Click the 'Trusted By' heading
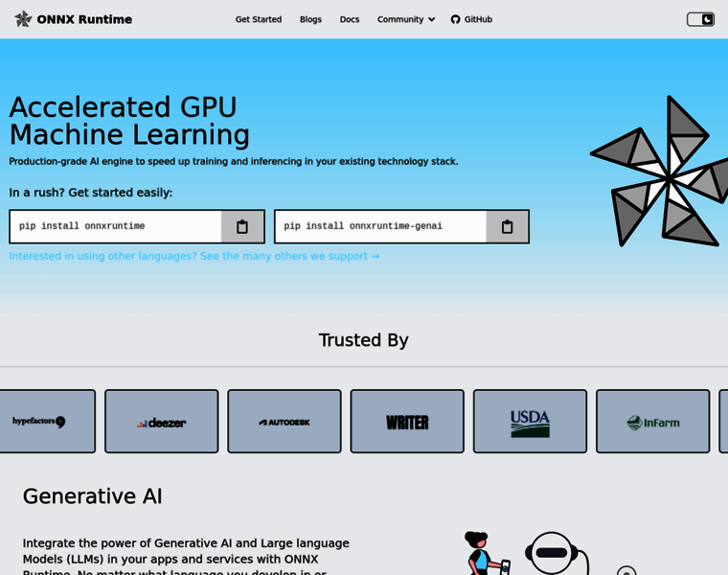Image resolution: width=728 pixels, height=575 pixels. [x=364, y=340]
